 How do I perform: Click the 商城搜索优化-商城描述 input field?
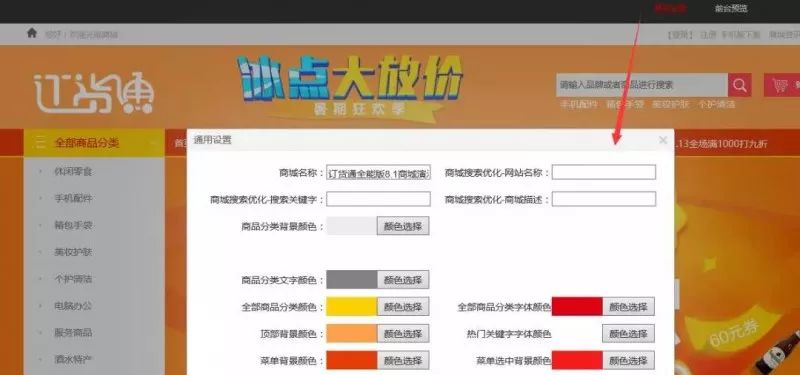point(604,199)
